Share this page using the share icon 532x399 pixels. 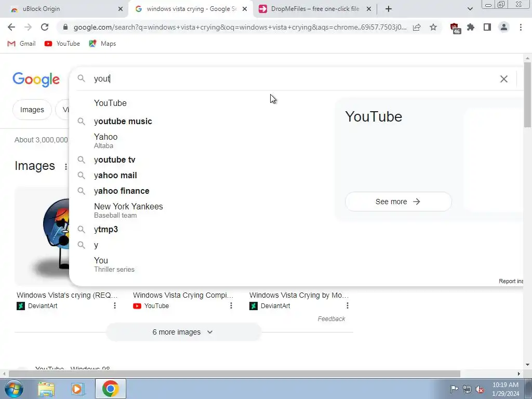pos(417,27)
